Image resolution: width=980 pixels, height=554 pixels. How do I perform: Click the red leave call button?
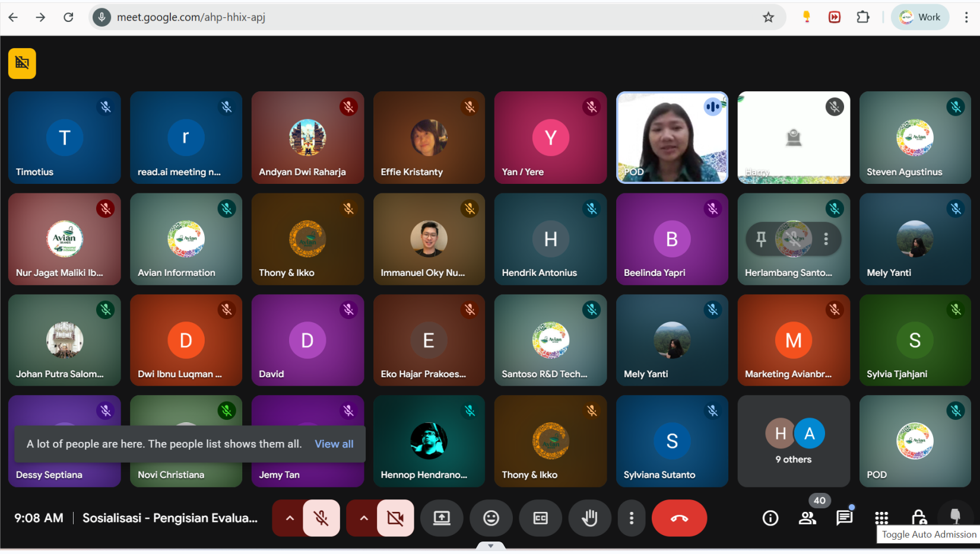coord(679,518)
